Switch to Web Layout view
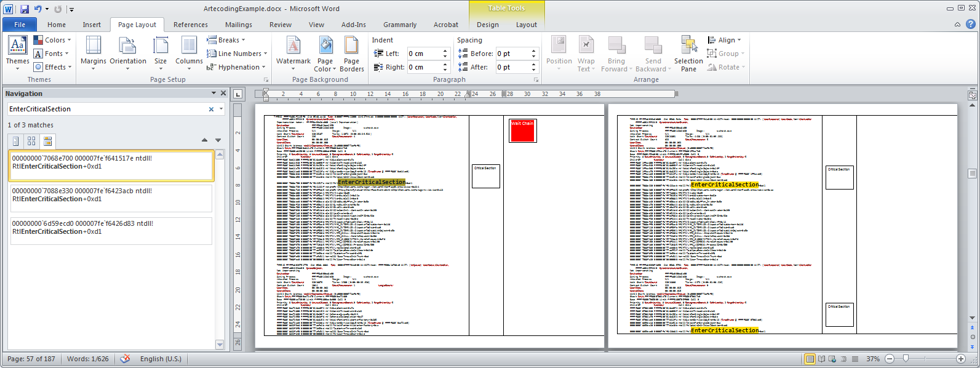The image size is (980, 368). (x=832, y=359)
